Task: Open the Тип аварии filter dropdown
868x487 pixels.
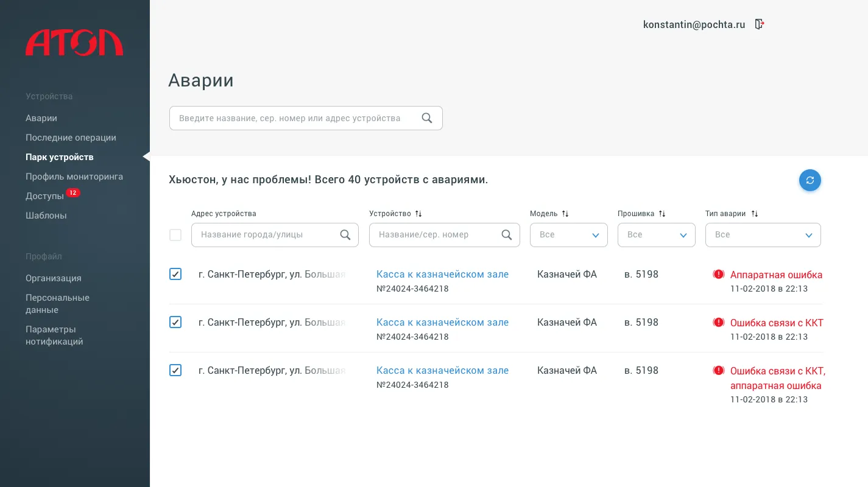Action: tap(763, 235)
